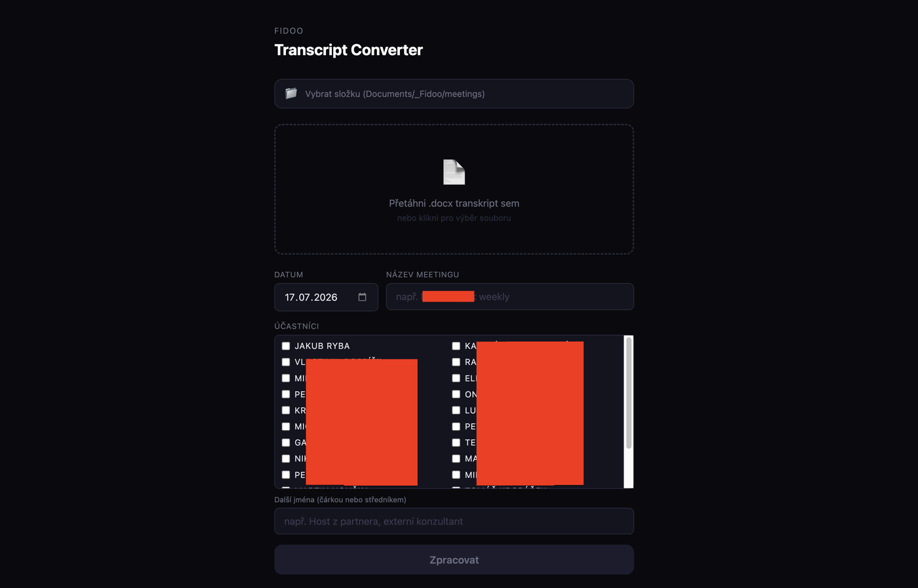Click the date field showing 17.07.2026
This screenshot has height=588, width=918.
[326, 297]
